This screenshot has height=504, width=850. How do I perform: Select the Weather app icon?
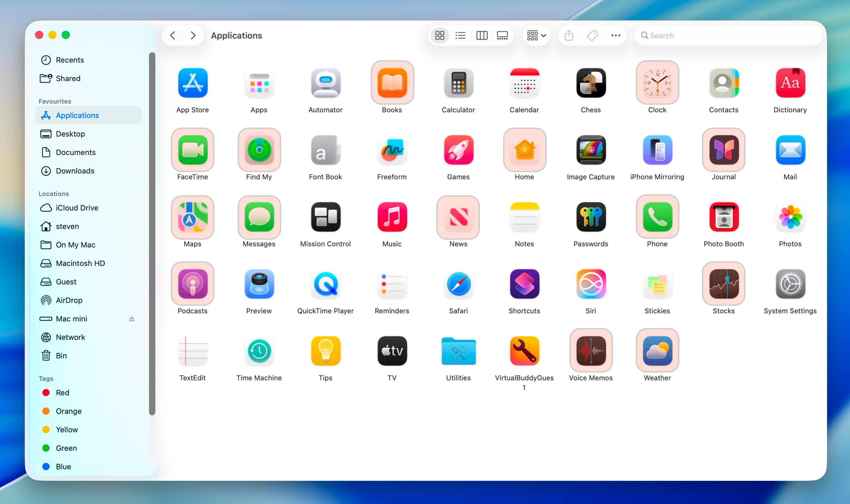tap(657, 351)
